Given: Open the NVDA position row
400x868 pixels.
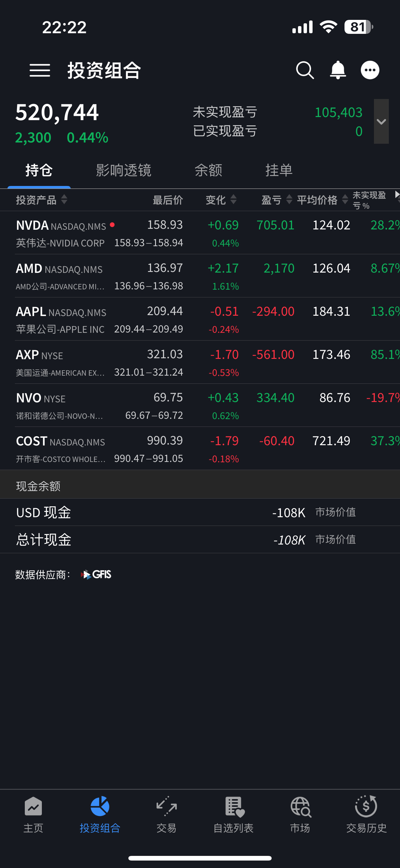Looking at the screenshot, I should pos(200,233).
